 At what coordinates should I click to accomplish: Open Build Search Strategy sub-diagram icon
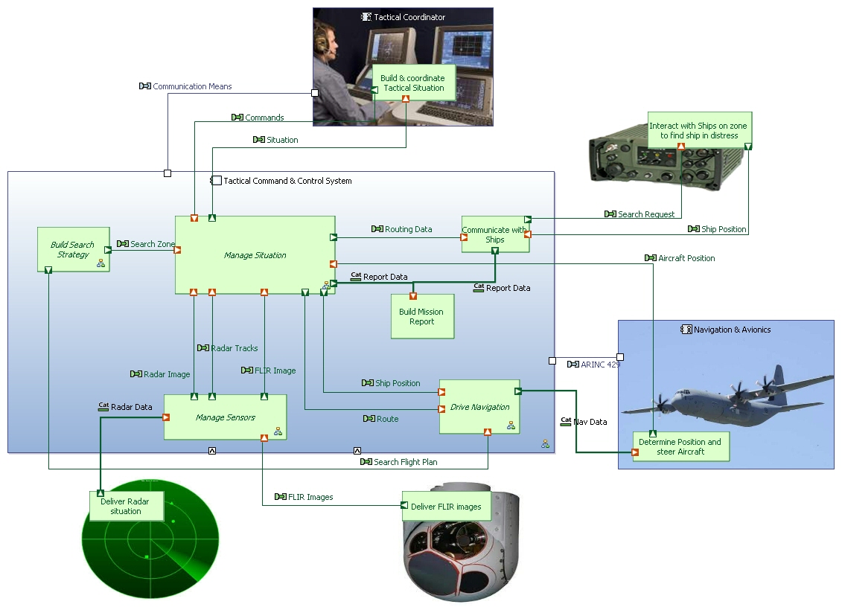[x=101, y=263]
